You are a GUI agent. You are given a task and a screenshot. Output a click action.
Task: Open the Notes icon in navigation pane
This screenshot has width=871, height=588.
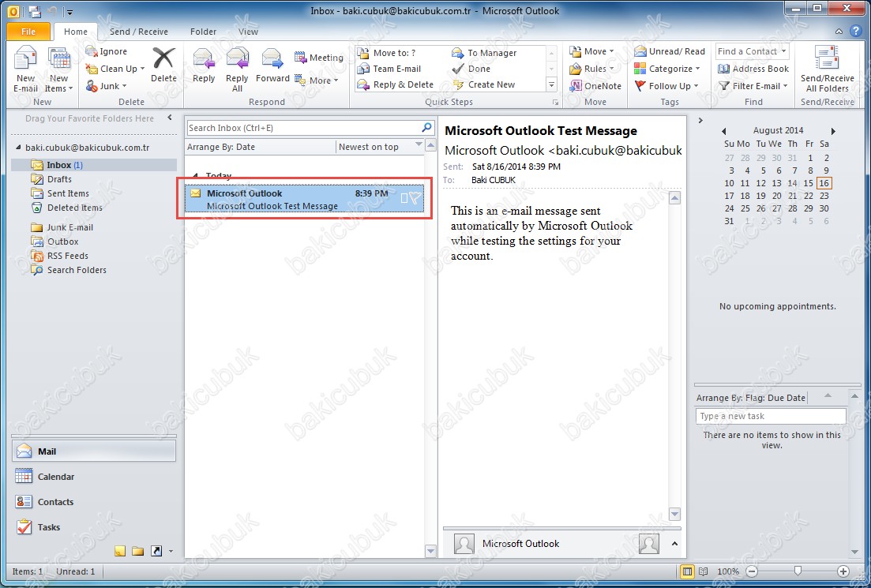coord(120,552)
